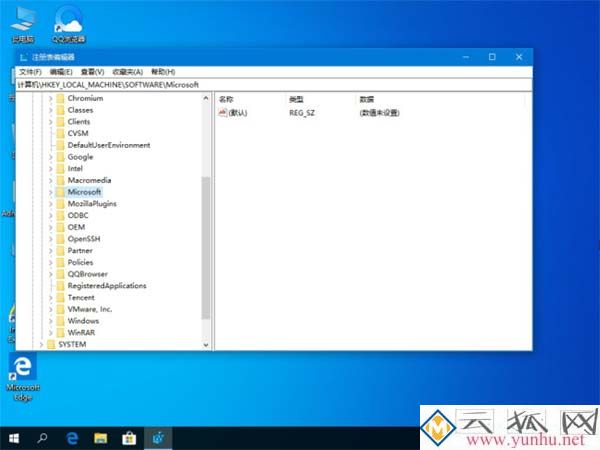600x450 pixels.
Task: Select the (Default) string value icon
Action: [223, 112]
